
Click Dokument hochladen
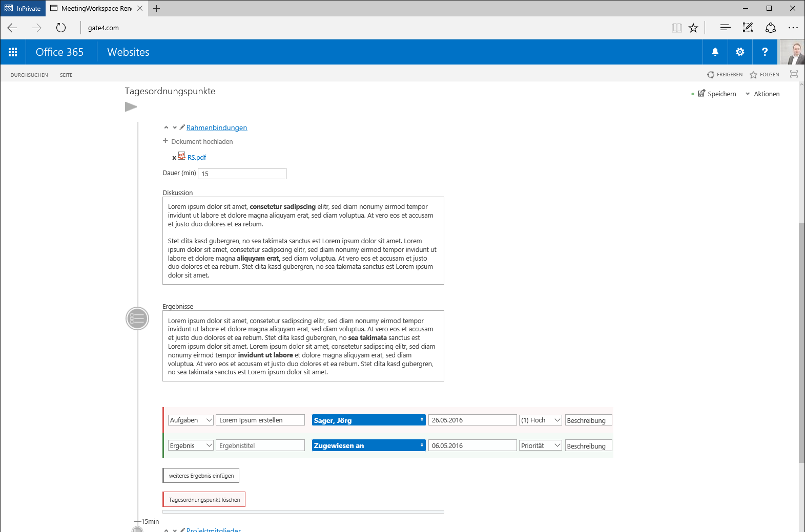[x=198, y=141]
